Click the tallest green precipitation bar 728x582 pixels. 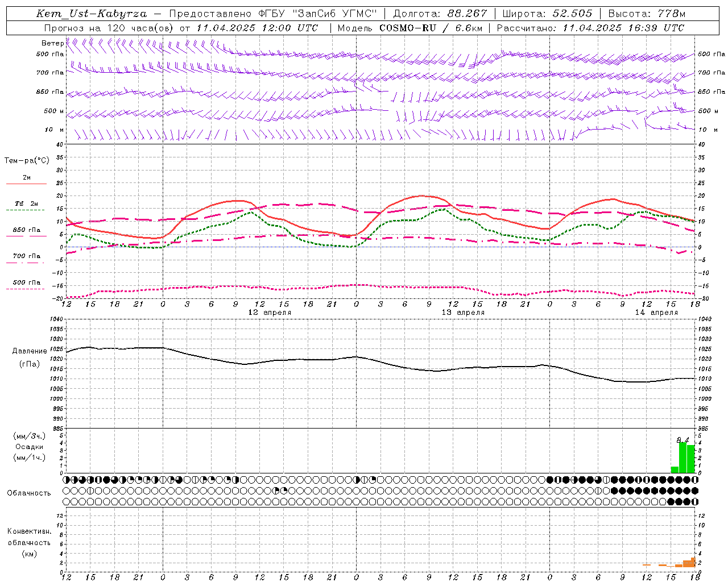coord(682,458)
